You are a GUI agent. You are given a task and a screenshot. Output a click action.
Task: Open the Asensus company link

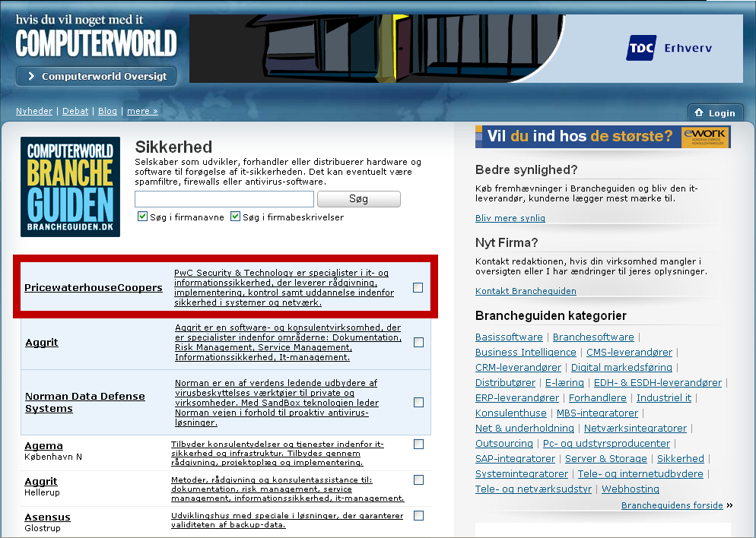(x=47, y=517)
